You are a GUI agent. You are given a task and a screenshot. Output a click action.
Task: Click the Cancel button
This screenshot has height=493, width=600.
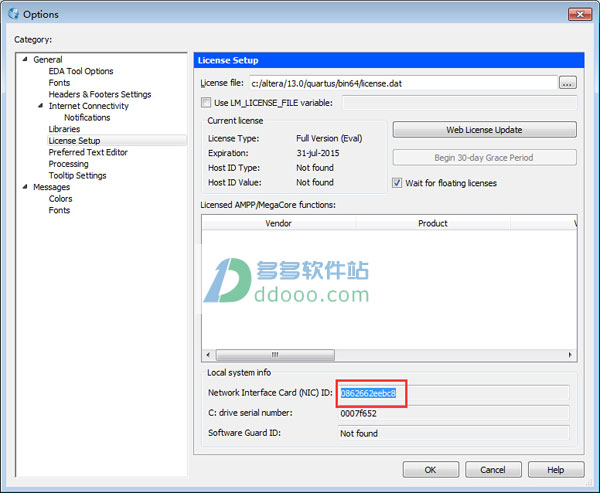coord(493,470)
